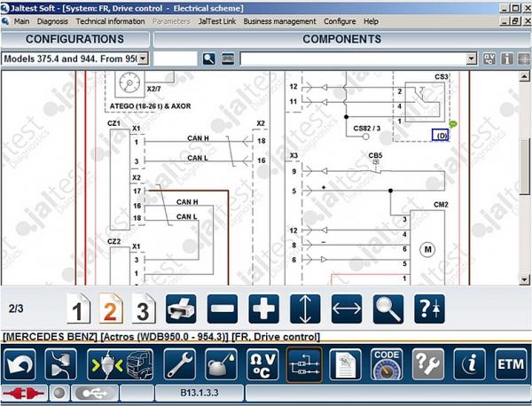Click the magnifying glass zoom icon
The image size is (532, 406).
point(388,308)
